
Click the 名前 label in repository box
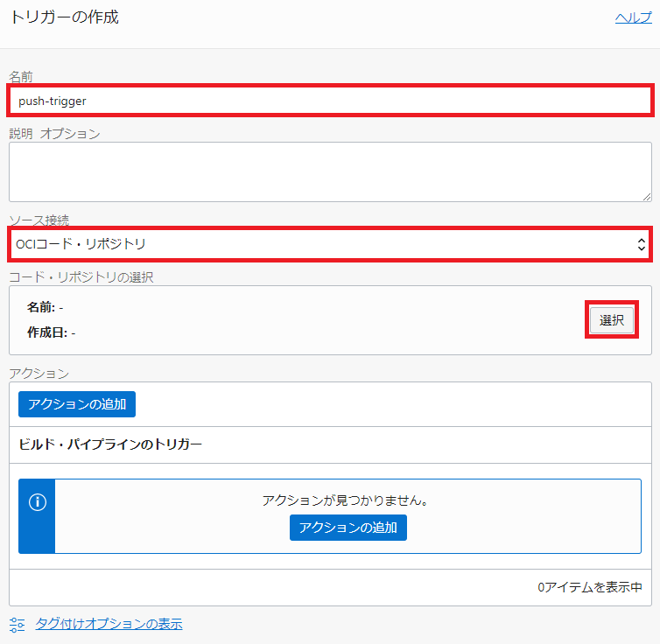click(x=40, y=307)
